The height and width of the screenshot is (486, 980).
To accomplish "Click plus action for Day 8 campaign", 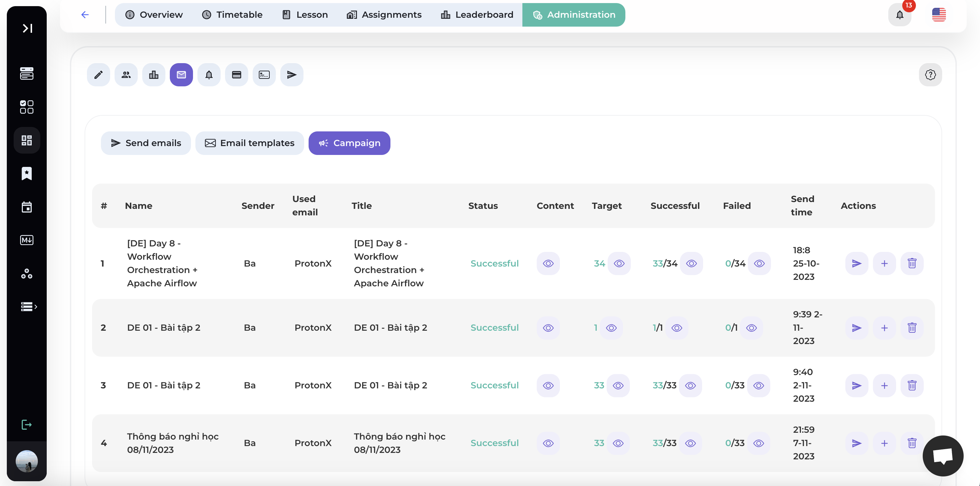I will coord(884,263).
